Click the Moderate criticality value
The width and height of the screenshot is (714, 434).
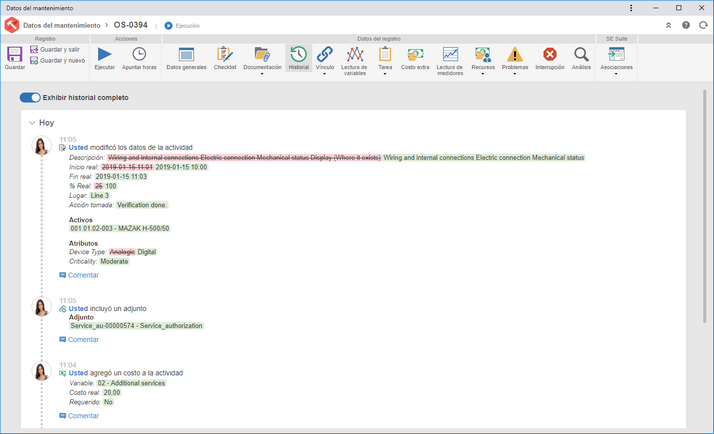tap(114, 261)
